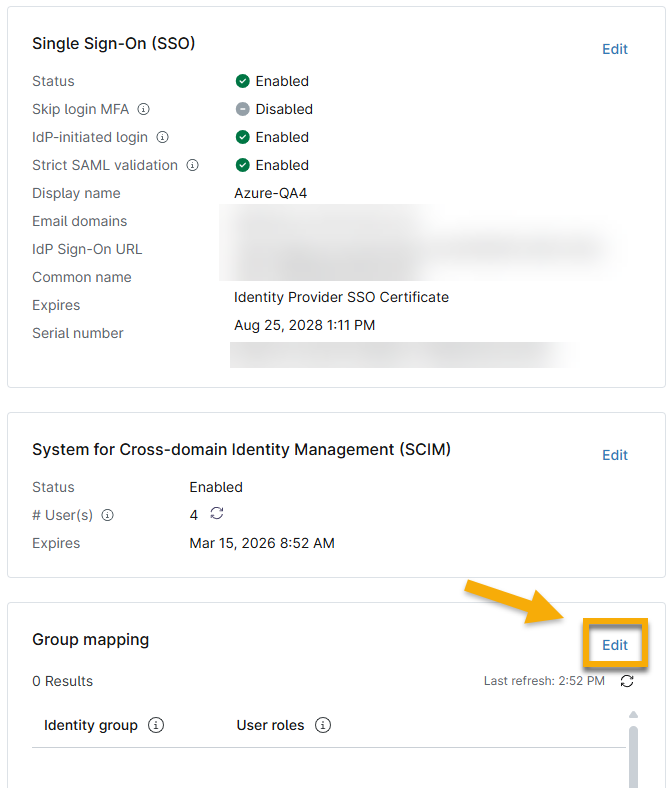The height and width of the screenshot is (788, 671).
Task: Click green Enabled check on SSO Status row
Action: (242, 81)
